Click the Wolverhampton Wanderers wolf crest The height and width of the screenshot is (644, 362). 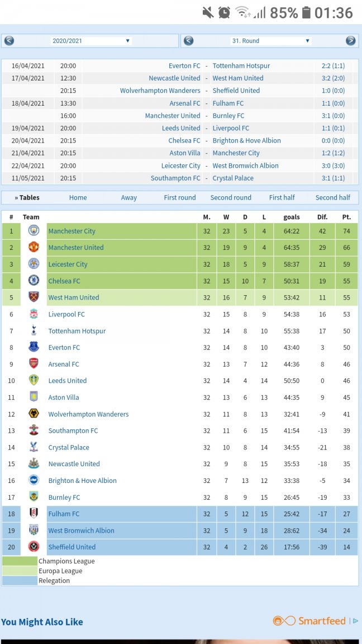(34, 414)
